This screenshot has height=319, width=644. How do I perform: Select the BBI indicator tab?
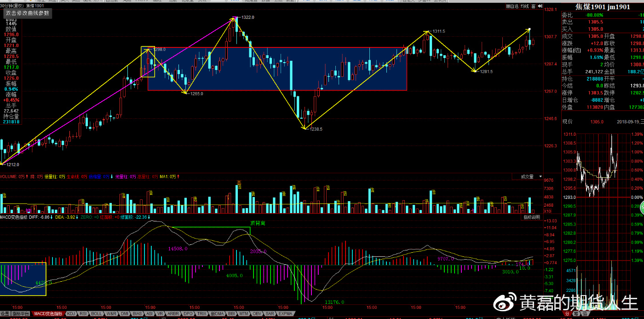(232, 314)
